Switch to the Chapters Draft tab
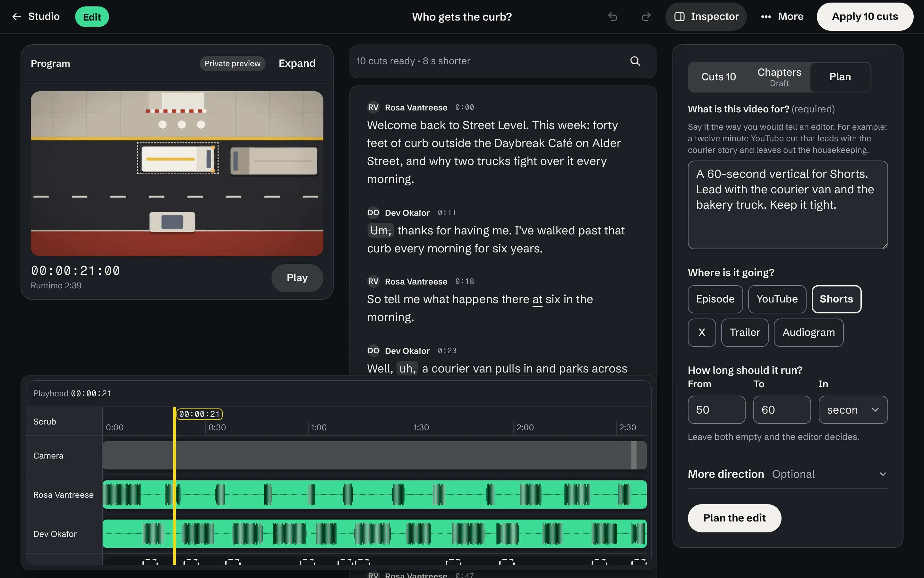 [779, 77]
